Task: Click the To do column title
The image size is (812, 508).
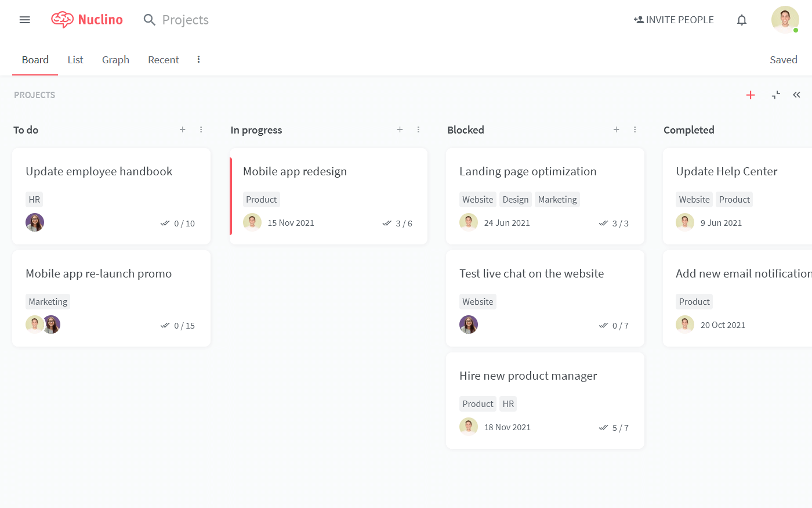Action: coord(26,130)
